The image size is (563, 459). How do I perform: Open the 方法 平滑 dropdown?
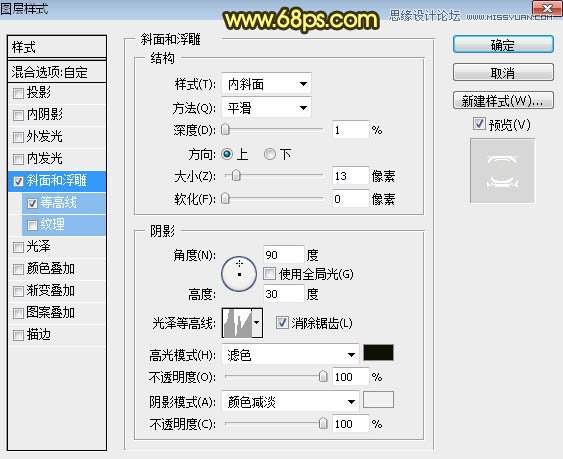click(266, 107)
